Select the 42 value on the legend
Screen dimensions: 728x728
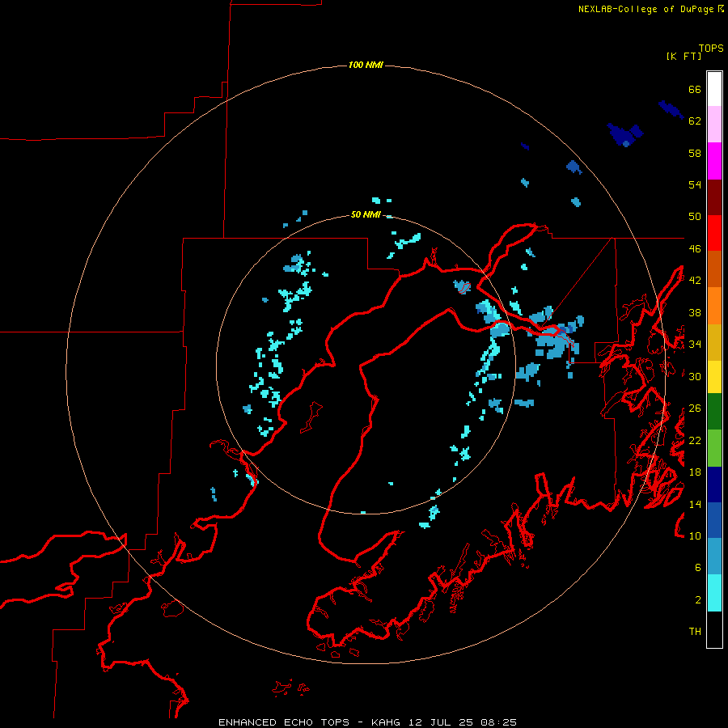tap(695, 281)
